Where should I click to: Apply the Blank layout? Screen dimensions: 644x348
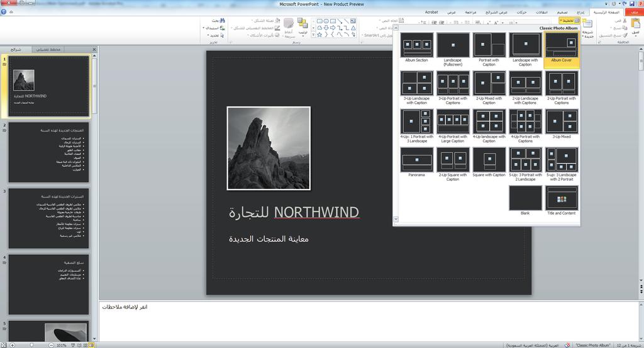point(525,201)
